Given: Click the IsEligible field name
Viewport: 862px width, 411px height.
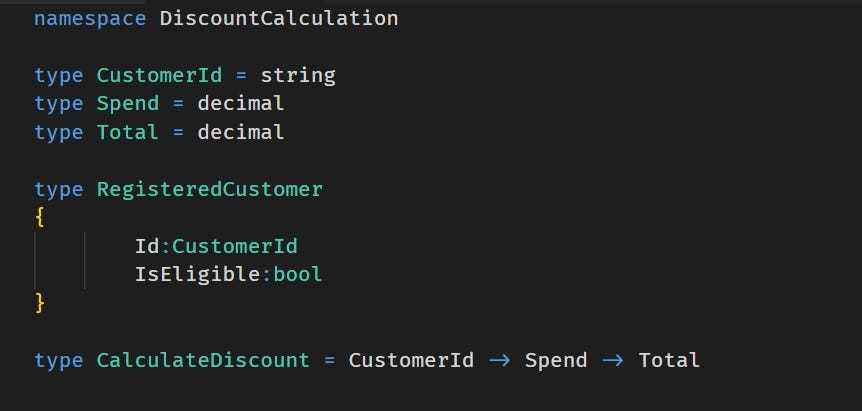Looking at the screenshot, I should (197, 275).
